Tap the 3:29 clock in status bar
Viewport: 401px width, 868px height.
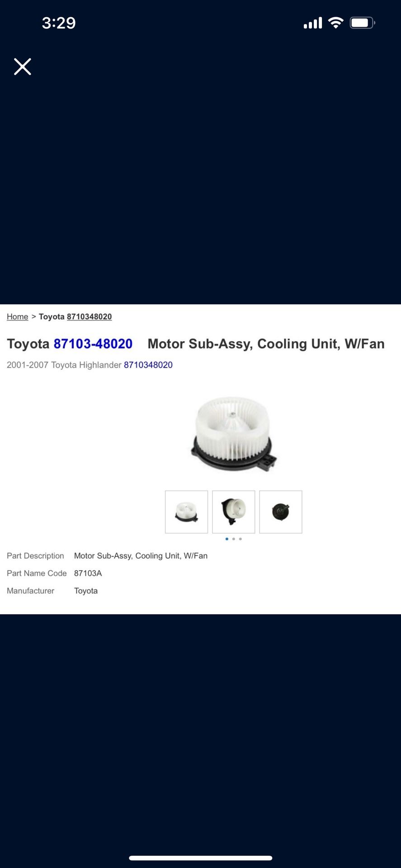[59, 23]
